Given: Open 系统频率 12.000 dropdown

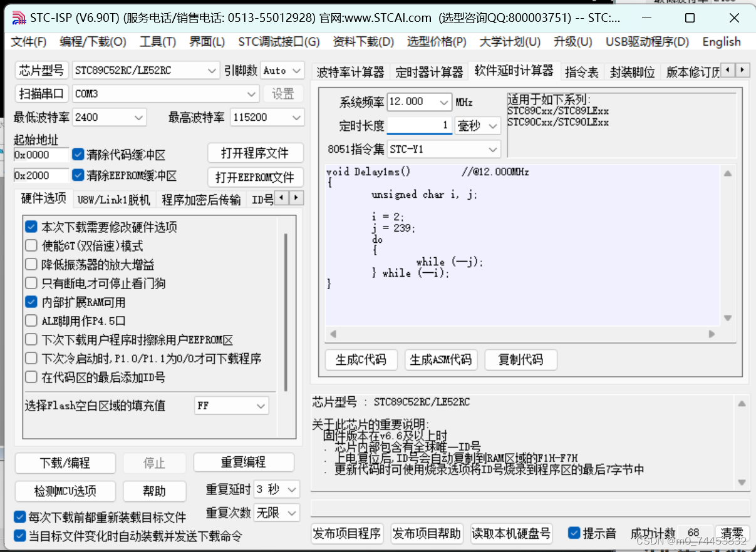Looking at the screenshot, I should tap(420, 101).
